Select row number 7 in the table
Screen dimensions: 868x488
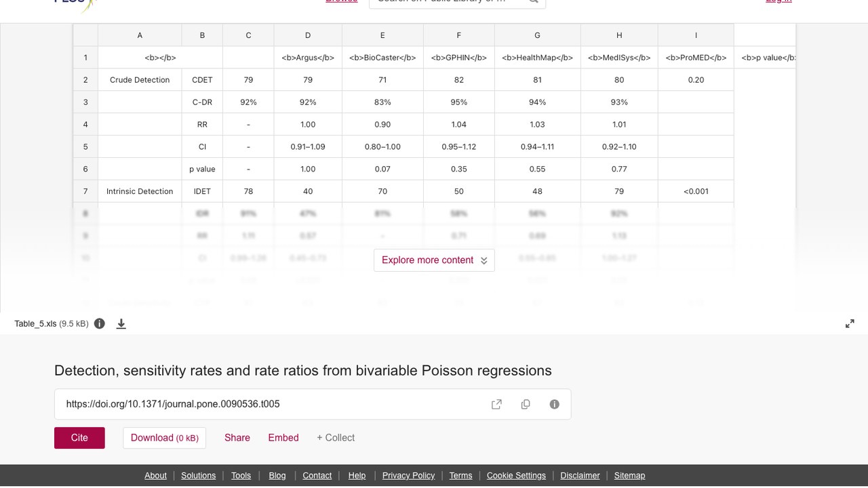[85, 191]
